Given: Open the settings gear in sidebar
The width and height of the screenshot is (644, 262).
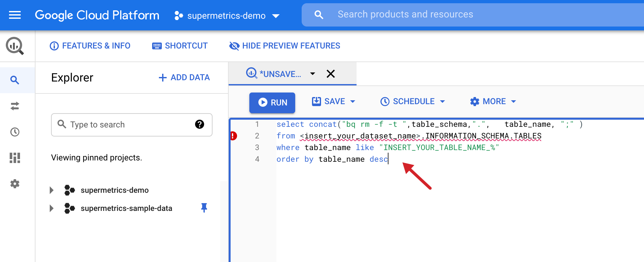Looking at the screenshot, I should point(15,184).
